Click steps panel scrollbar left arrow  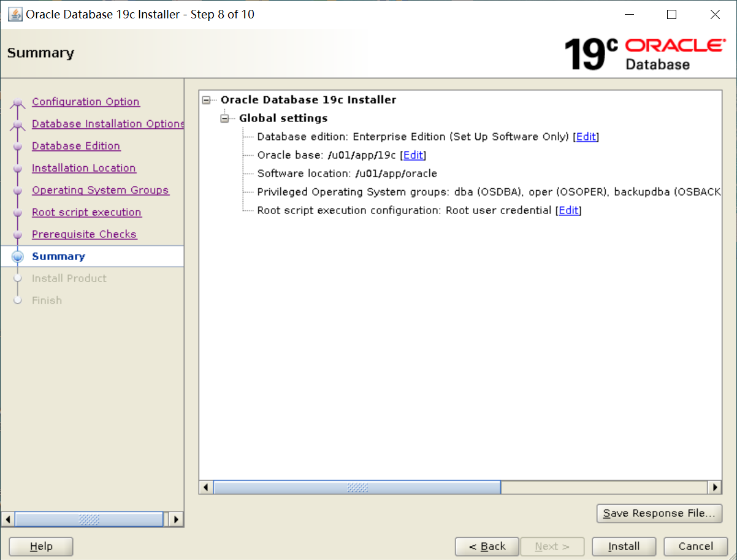[x=8, y=520]
